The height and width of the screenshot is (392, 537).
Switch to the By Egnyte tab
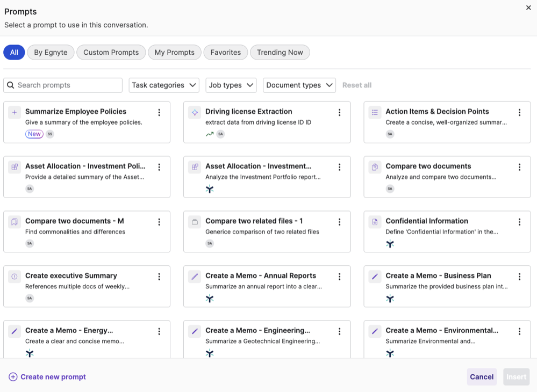pyautogui.click(x=51, y=52)
